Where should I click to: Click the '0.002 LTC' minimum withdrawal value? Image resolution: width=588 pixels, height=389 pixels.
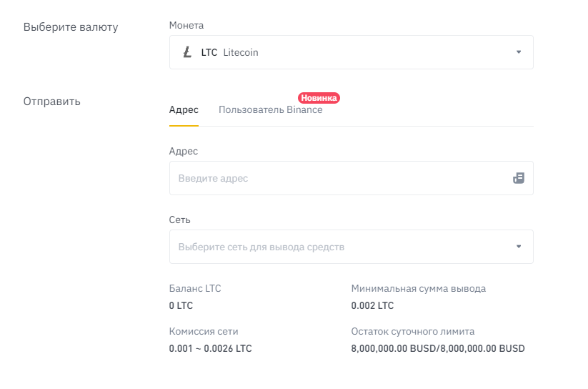[372, 305]
